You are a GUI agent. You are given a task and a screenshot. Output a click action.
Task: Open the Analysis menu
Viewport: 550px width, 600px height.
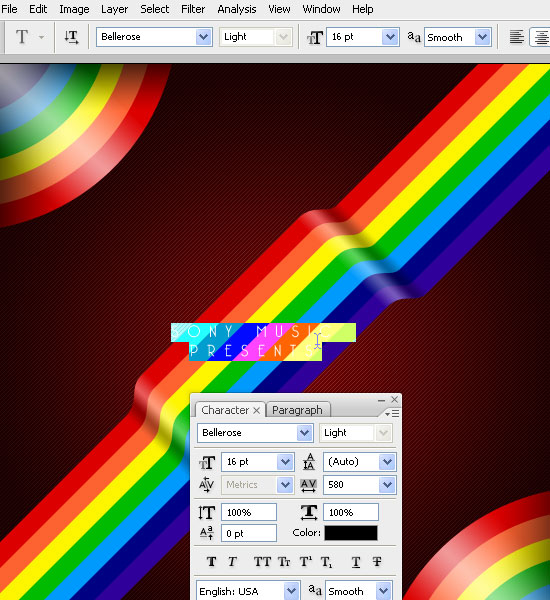pyautogui.click(x=237, y=9)
